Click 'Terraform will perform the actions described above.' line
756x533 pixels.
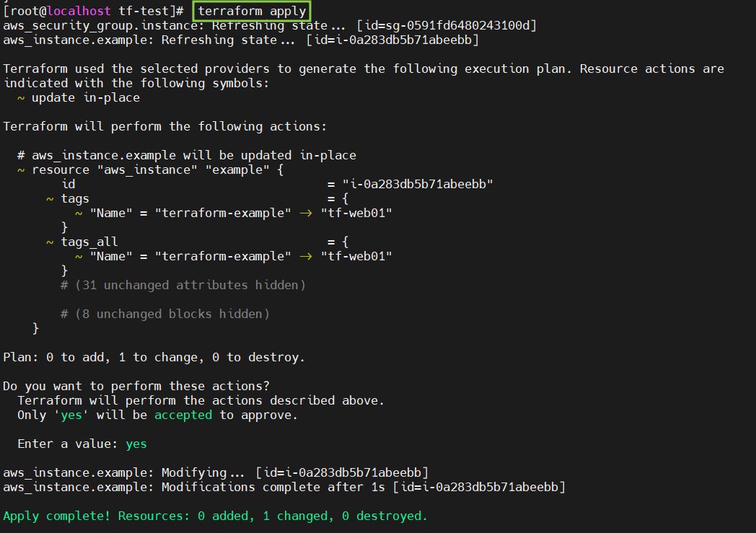point(201,401)
